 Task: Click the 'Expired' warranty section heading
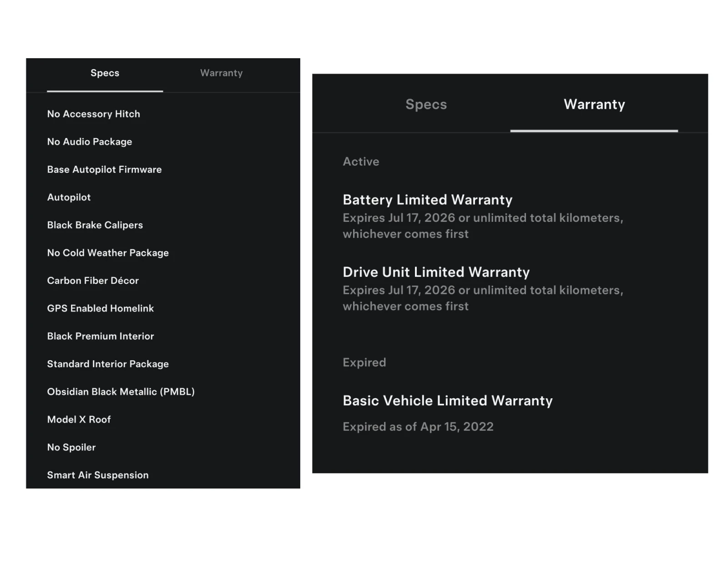(x=364, y=362)
